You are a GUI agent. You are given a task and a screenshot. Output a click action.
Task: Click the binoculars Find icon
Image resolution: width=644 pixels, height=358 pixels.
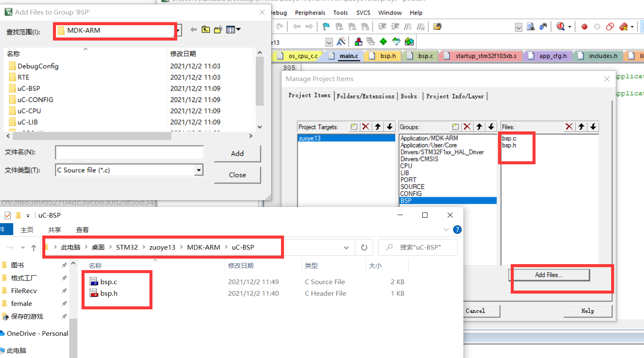tap(543, 26)
